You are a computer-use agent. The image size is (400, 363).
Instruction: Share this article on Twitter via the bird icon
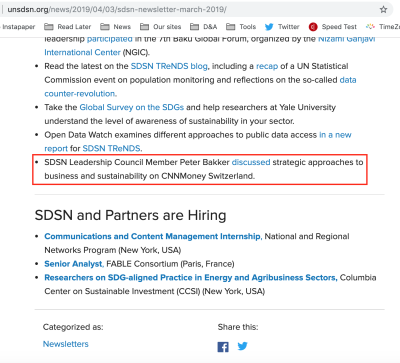coord(243,346)
